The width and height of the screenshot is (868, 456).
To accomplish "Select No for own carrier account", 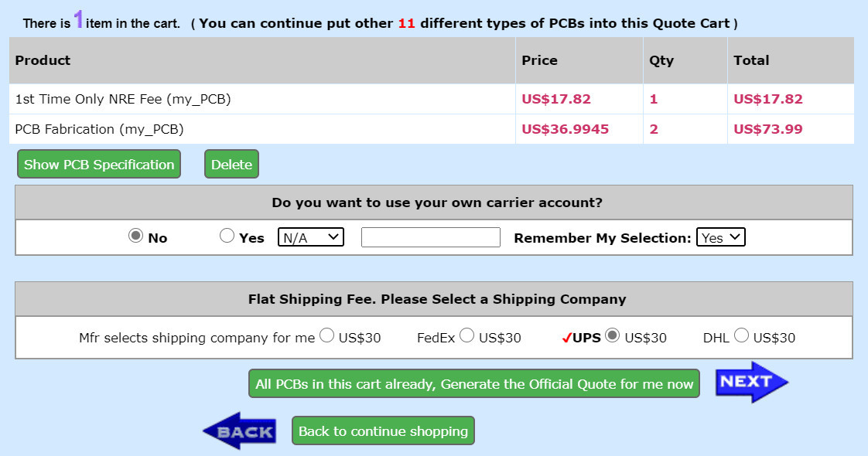I will (135, 236).
